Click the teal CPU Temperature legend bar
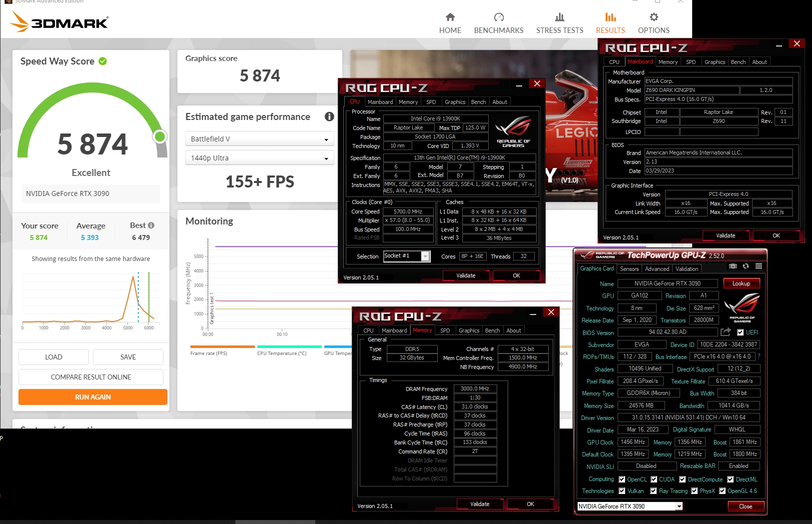Viewport: 812px width, 524px height. [289, 346]
